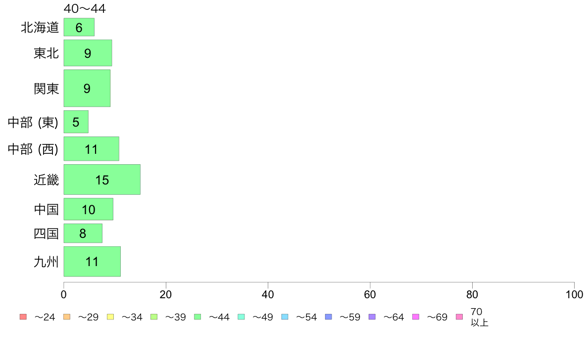The width and height of the screenshot is (588, 364).
Task: Click the orange ~29 legend swatch
Action: pos(67,317)
